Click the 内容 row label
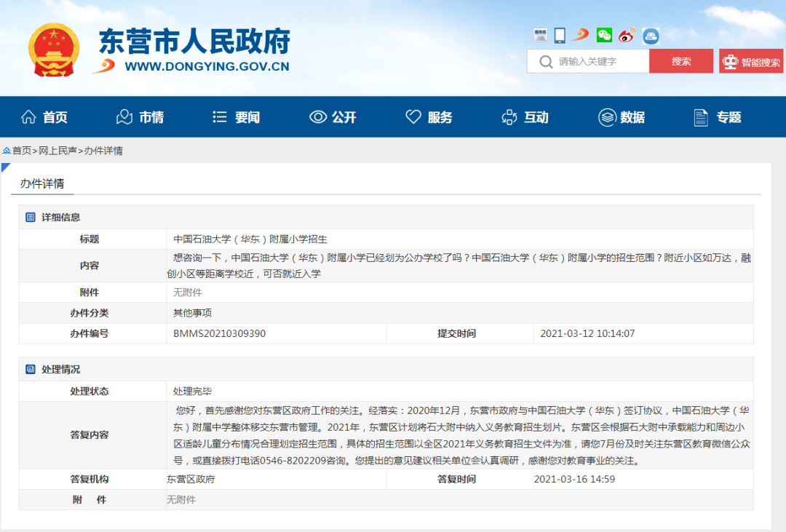This screenshot has width=786, height=532. click(x=90, y=266)
